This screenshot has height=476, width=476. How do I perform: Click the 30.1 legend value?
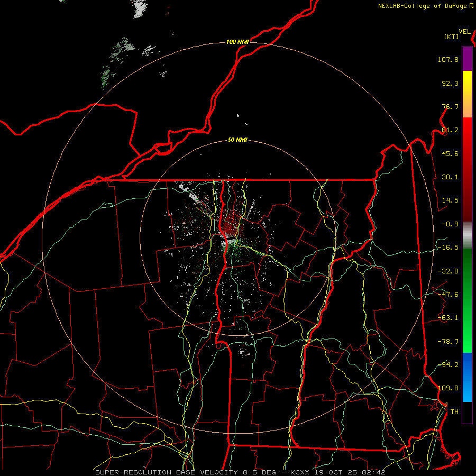click(x=450, y=177)
